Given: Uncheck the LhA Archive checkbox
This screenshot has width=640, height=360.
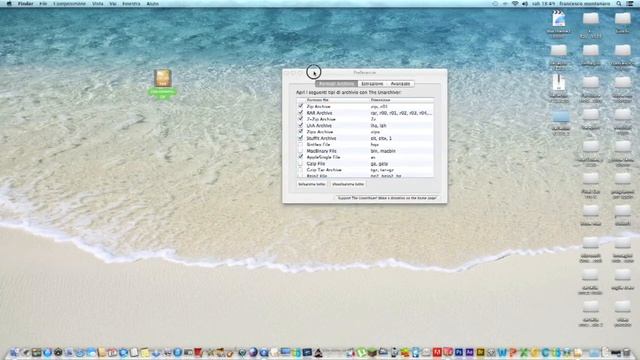Looking at the screenshot, I should tap(301, 125).
